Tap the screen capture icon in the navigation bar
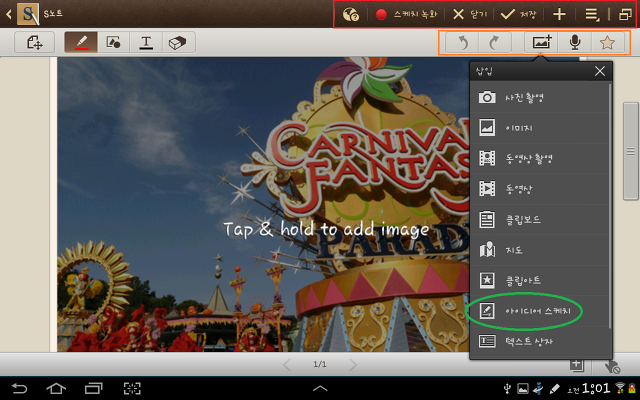Image resolution: width=640 pixels, height=400 pixels. click(x=132, y=388)
